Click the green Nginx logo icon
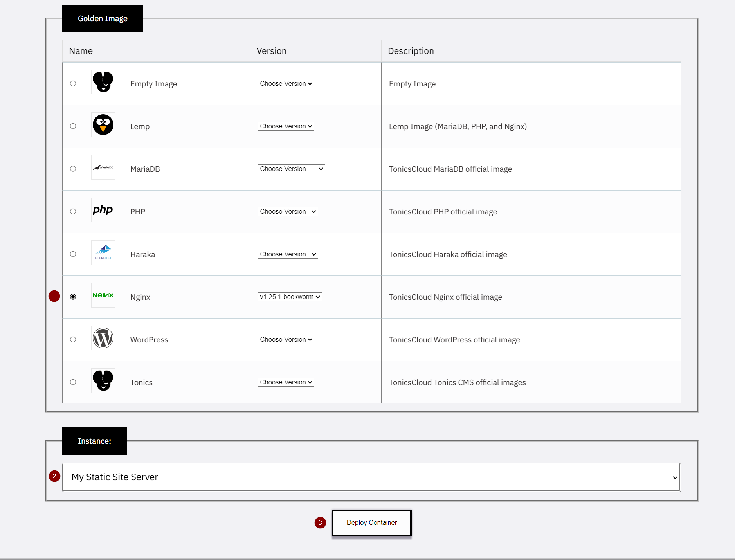This screenshot has width=735, height=560. [x=103, y=295]
